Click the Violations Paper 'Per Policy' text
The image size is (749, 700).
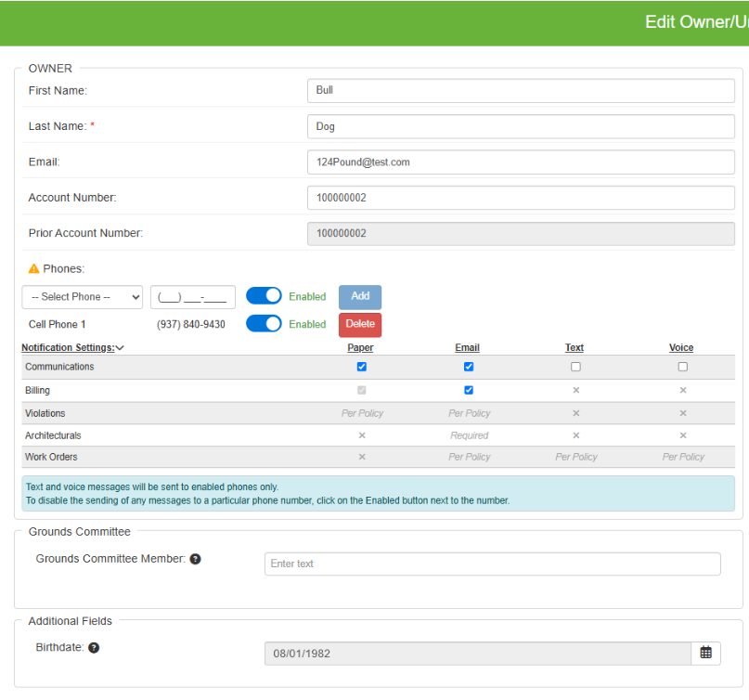tap(362, 413)
